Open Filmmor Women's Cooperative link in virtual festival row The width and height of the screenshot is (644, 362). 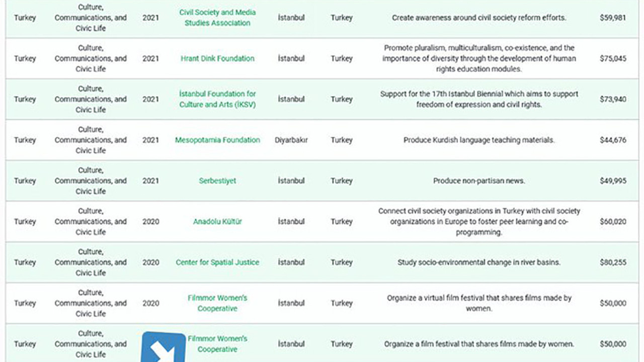(217, 303)
